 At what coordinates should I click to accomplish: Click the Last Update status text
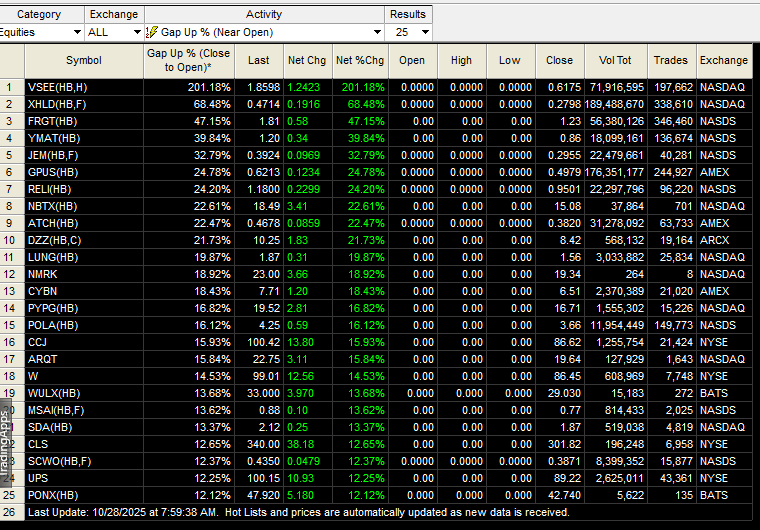point(299,512)
